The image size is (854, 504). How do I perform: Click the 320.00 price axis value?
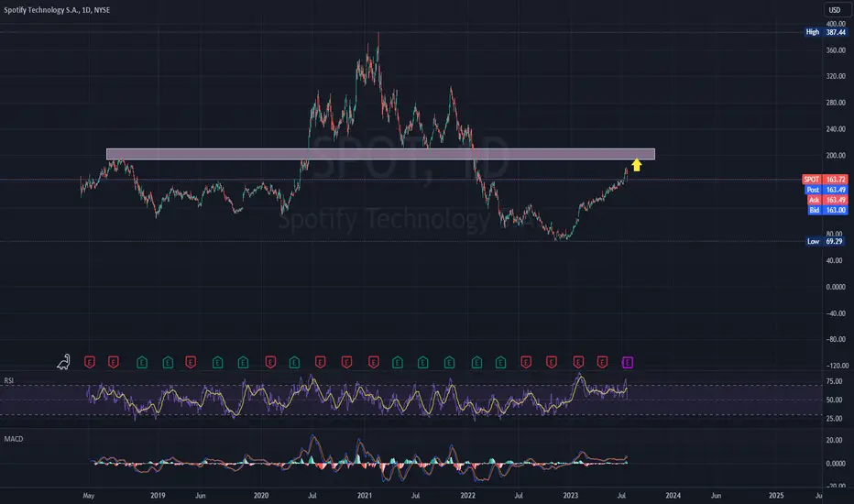point(836,76)
